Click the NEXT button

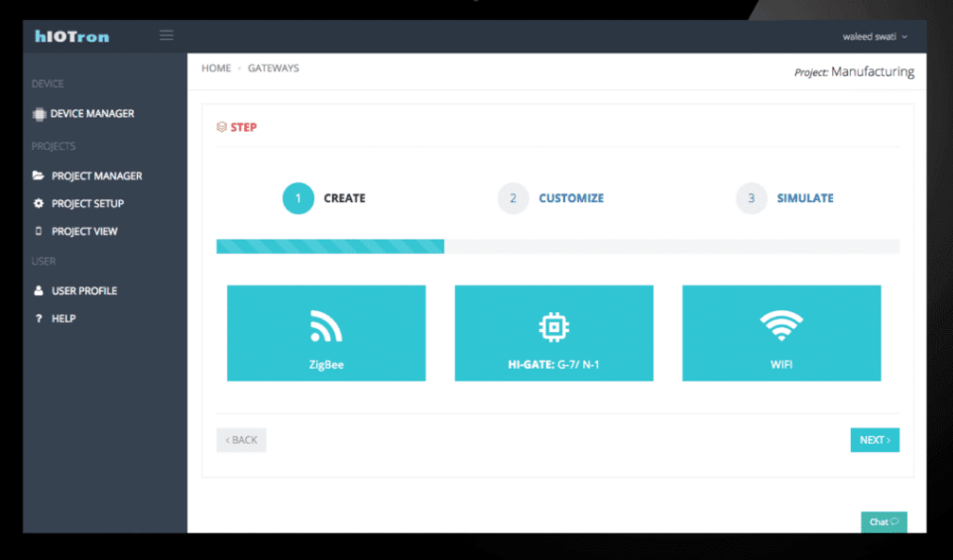[x=875, y=440]
